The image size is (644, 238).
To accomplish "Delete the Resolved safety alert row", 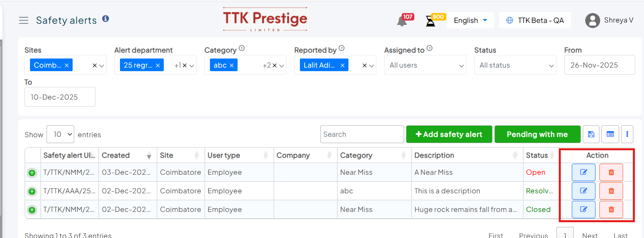I will pyautogui.click(x=611, y=191).
